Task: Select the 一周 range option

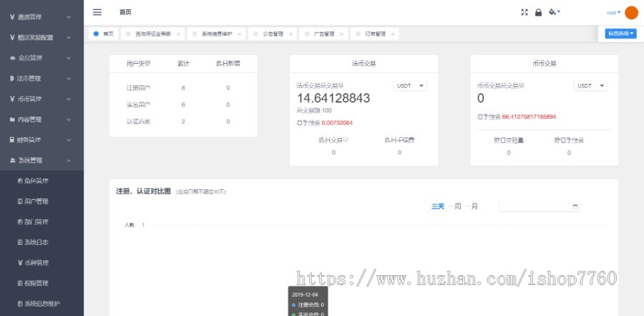Action: coord(454,206)
